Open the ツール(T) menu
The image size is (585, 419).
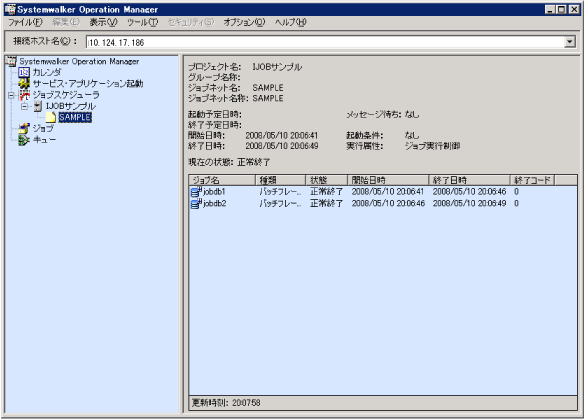143,22
